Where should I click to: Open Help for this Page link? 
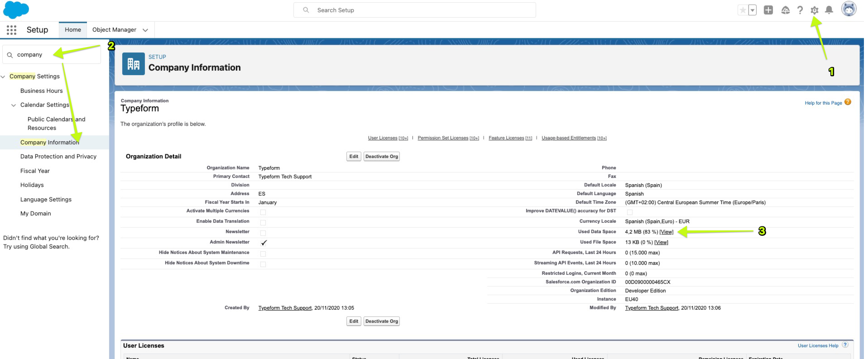[x=823, y=103]
